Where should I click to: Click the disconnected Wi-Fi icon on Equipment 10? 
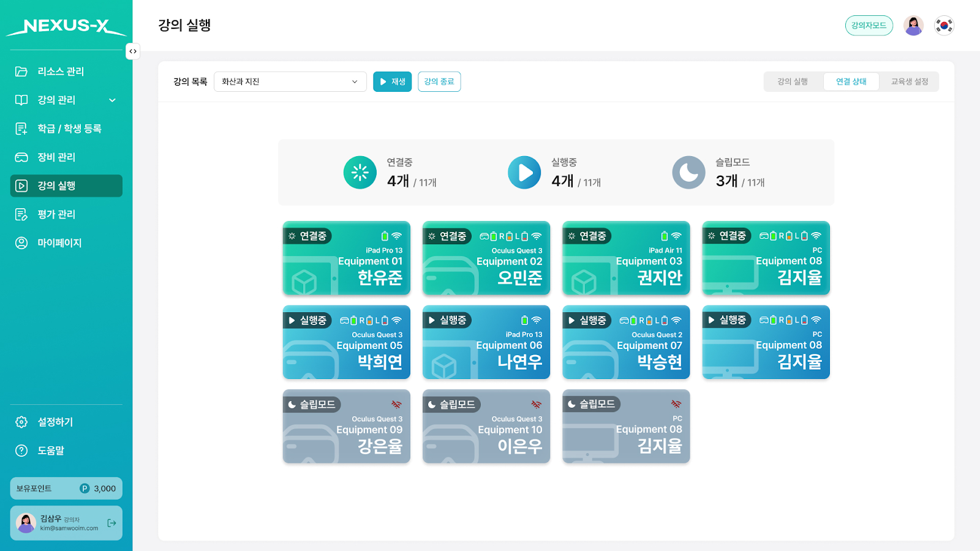pyautogui.click(x=537, y=404)
